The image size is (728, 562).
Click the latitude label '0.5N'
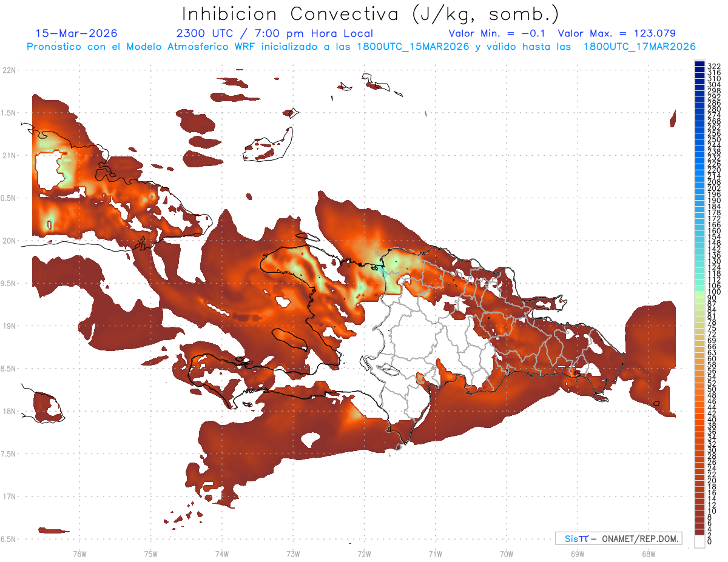click(x=9, y=198)
